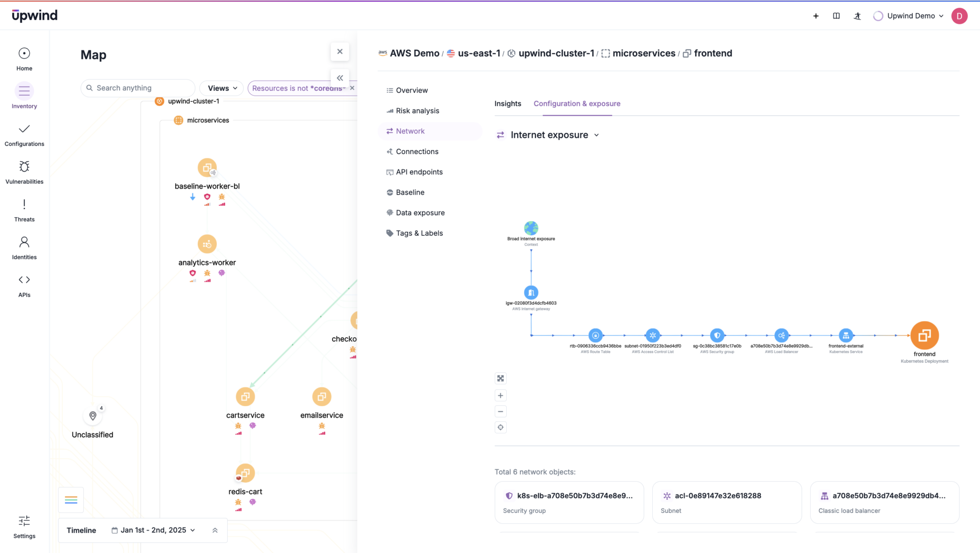This screenshot has width=980, height=553.
Task: Open Settings at the bottom of sidebar
Action: (x=24, y=526)
